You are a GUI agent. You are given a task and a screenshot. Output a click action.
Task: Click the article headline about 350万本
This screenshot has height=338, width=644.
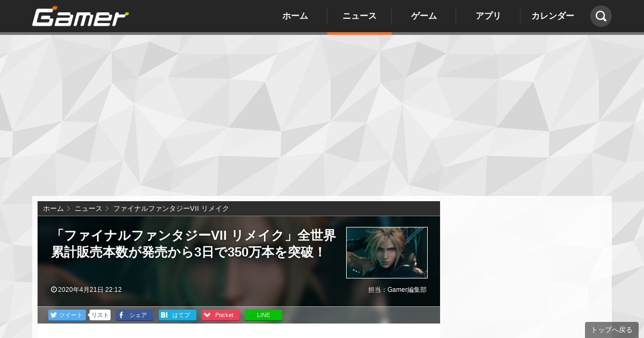coord(193,244)
